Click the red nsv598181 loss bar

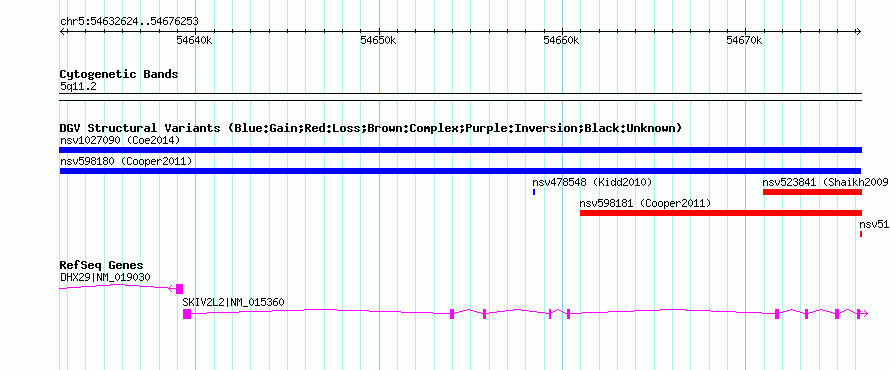pyautogui.click(x=721, y=213)
